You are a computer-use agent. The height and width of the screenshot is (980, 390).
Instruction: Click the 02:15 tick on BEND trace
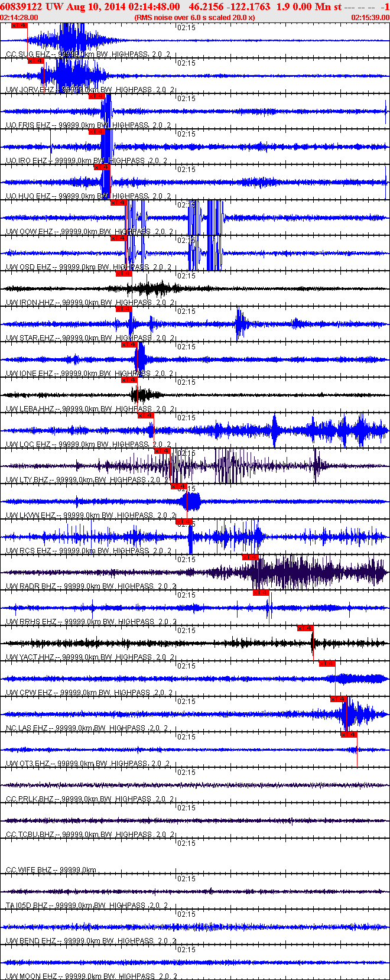(x=187, y=914)
